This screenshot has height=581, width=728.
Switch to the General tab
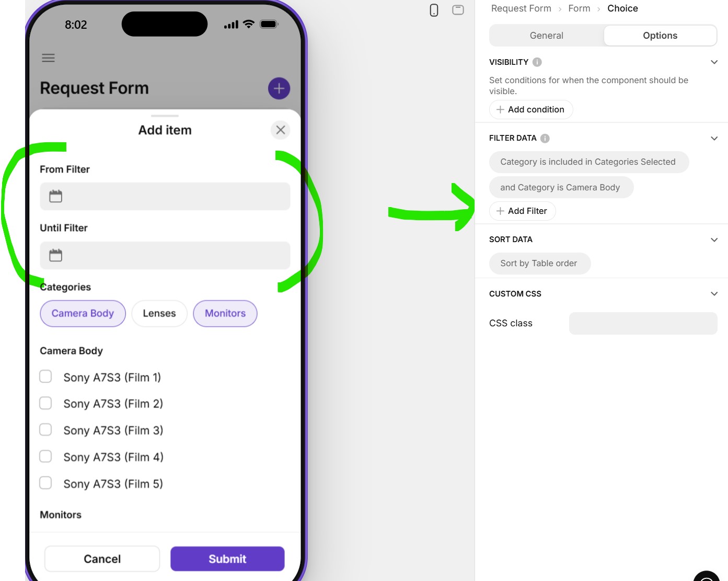(x=547, y=36)
